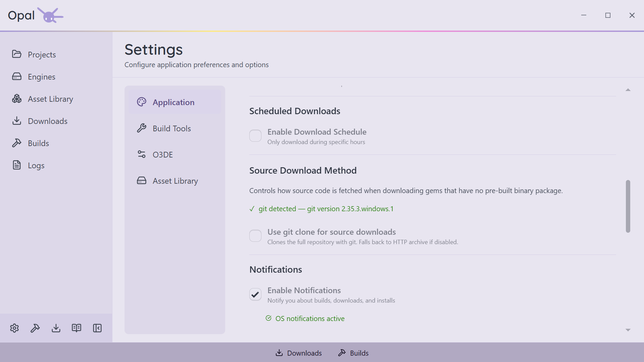
Task: Collapse the sidebar with panel icon
Action: [97, 328]
